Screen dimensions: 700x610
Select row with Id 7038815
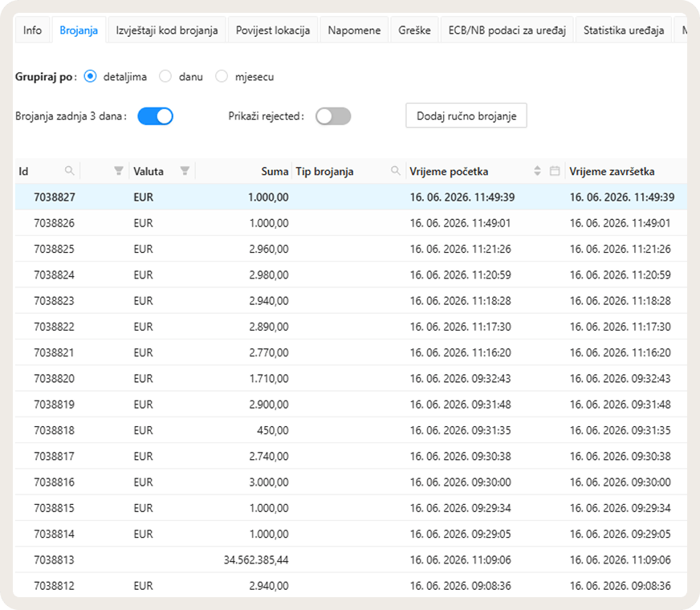coord(351,507)
